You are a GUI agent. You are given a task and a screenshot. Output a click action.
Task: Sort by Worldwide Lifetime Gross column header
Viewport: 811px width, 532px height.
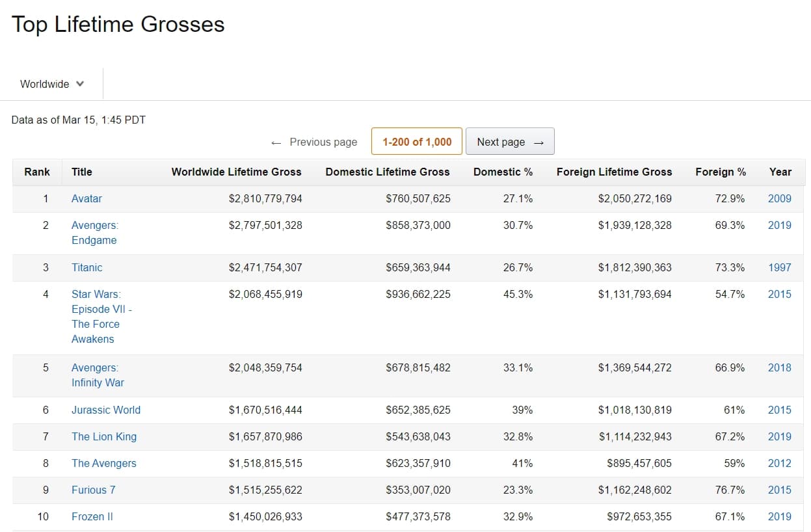click(236, 172)
